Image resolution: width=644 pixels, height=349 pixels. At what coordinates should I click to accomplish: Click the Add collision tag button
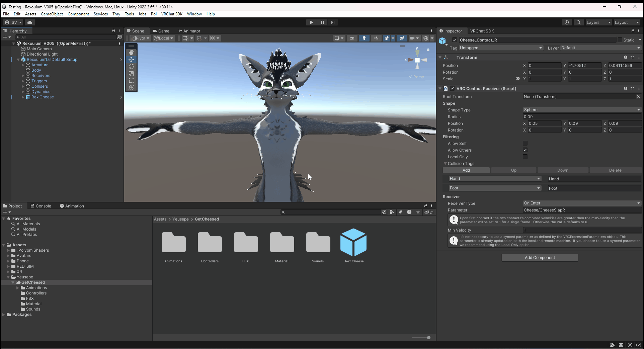click(x=466, y=170)
